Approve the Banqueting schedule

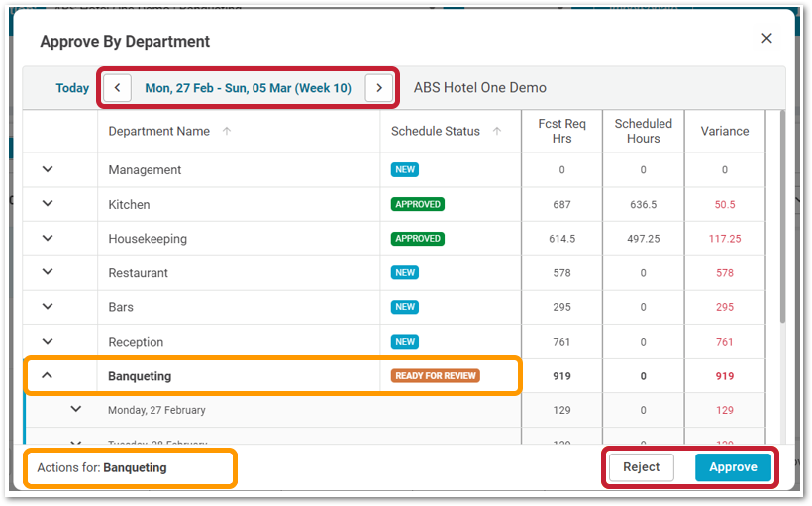(x=733, y=467)
